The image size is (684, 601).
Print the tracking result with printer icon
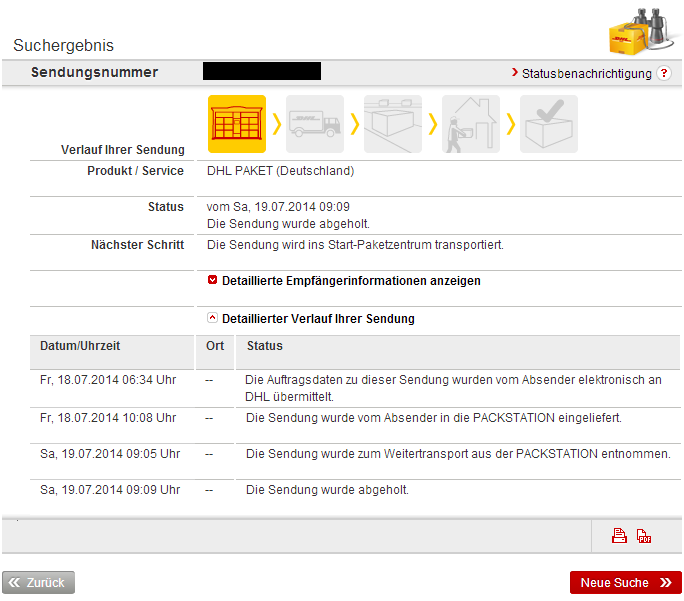click(x=619, y=536)
